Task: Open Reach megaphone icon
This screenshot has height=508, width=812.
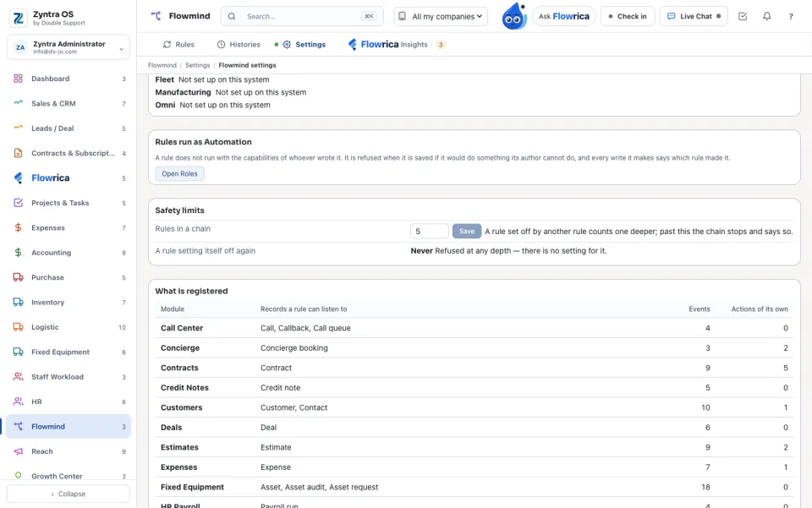Action: [18, 451]
